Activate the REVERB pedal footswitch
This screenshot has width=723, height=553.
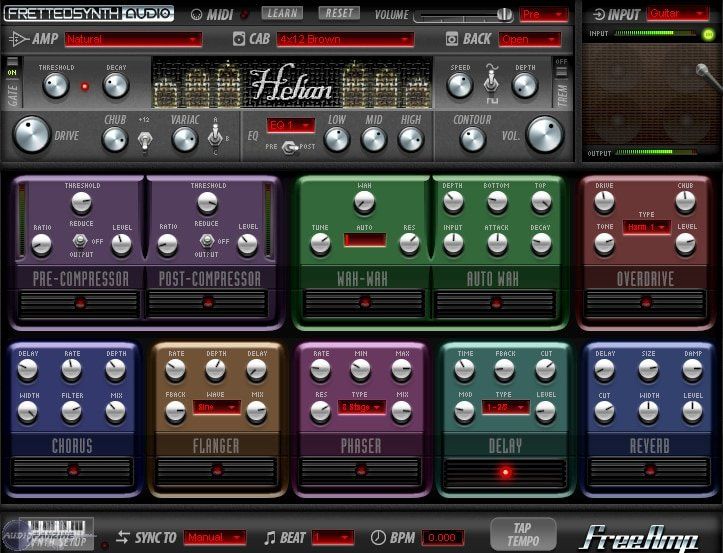coord(650,471)
